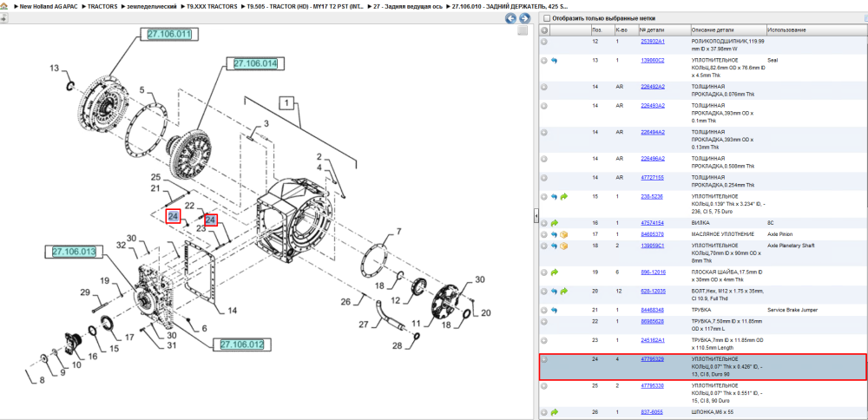Click green arrow on row 19 ПЛОСКАЯ ШАЙБА
868x420 pixels.
(x=555, y=272)
